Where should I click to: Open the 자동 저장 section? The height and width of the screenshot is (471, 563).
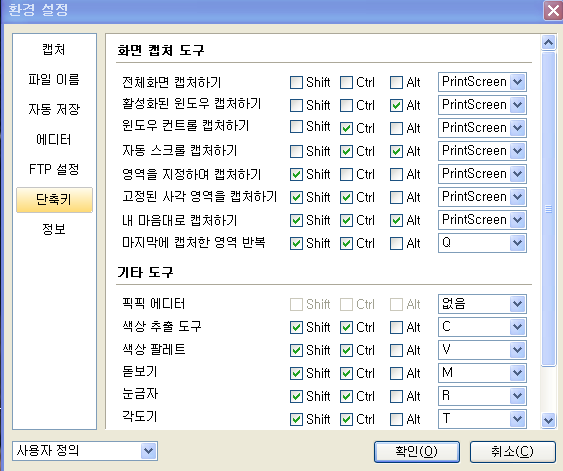coord(54,109)
